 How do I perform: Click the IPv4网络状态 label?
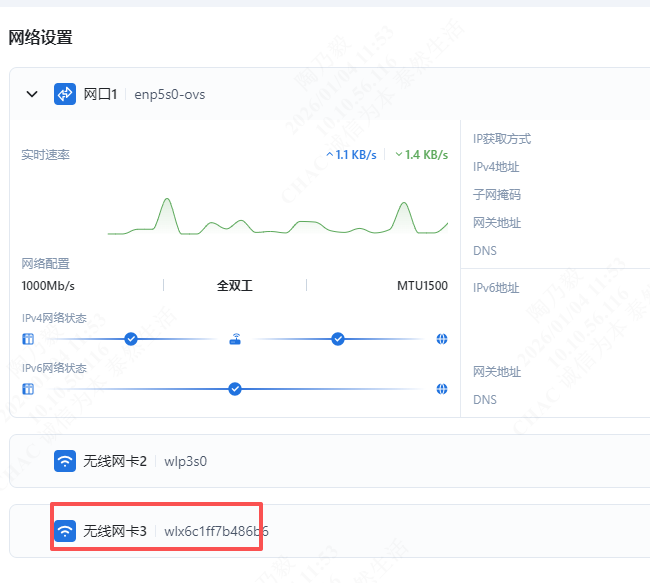tap(54, 318)
